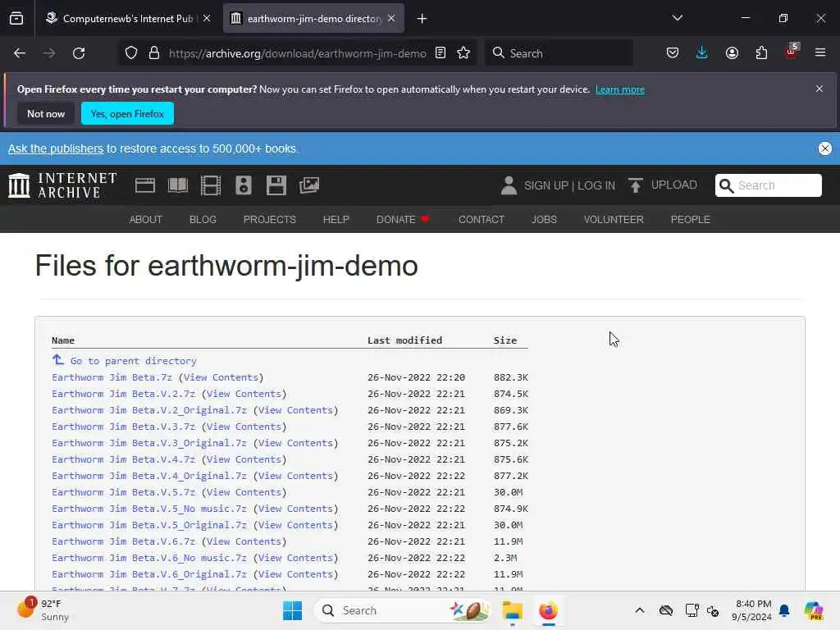The height and width of the screenshot is (630, 840).
Task: Open Windows Start menu
Action: pos(293,610)
